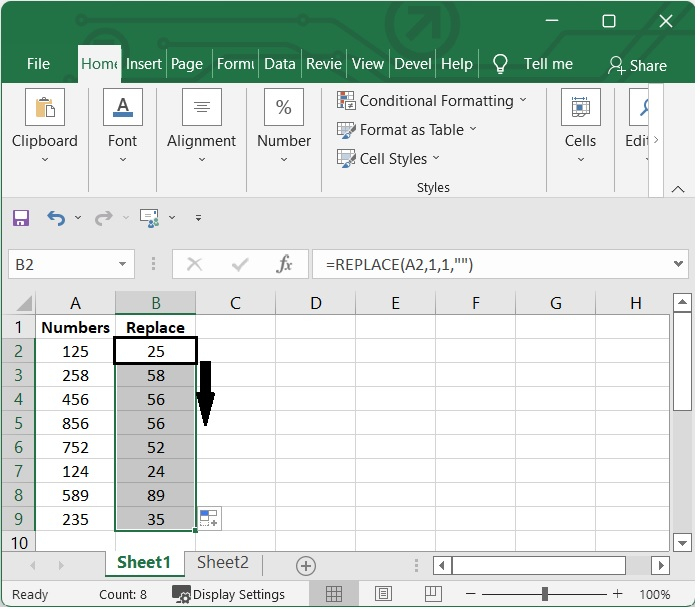Viewport: 700px width, 611px height.
Task: Click the Cancel X in formula bar
Action: pos(195,264)
